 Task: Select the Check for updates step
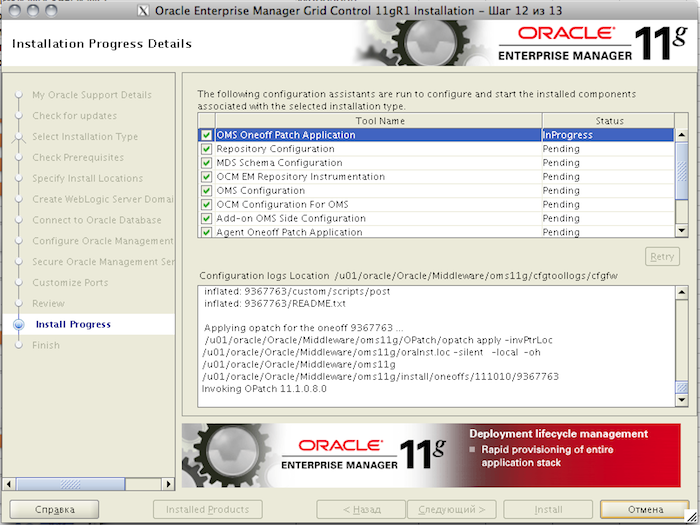point(75,116)
